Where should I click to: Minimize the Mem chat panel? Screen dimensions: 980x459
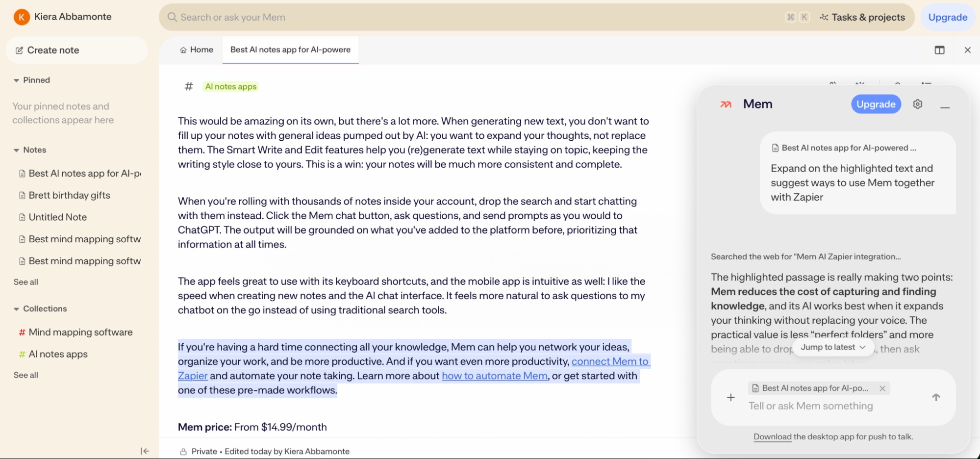tap(945, 107)
